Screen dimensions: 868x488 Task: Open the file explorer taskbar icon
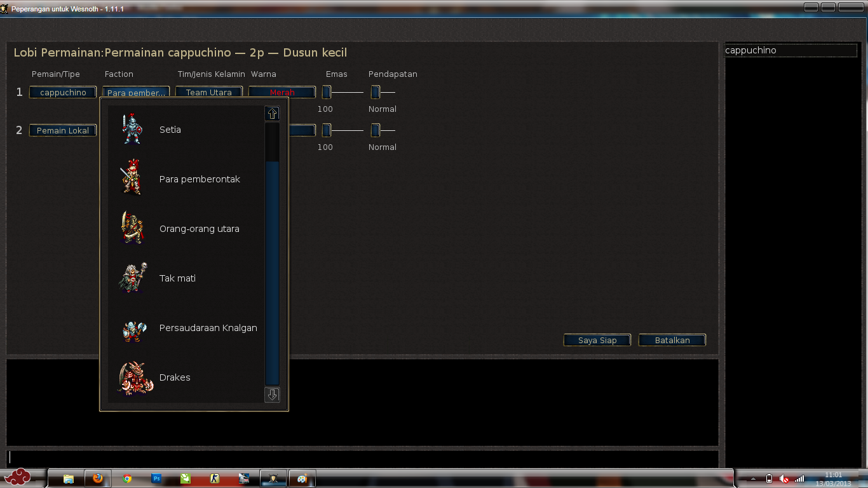69,478
